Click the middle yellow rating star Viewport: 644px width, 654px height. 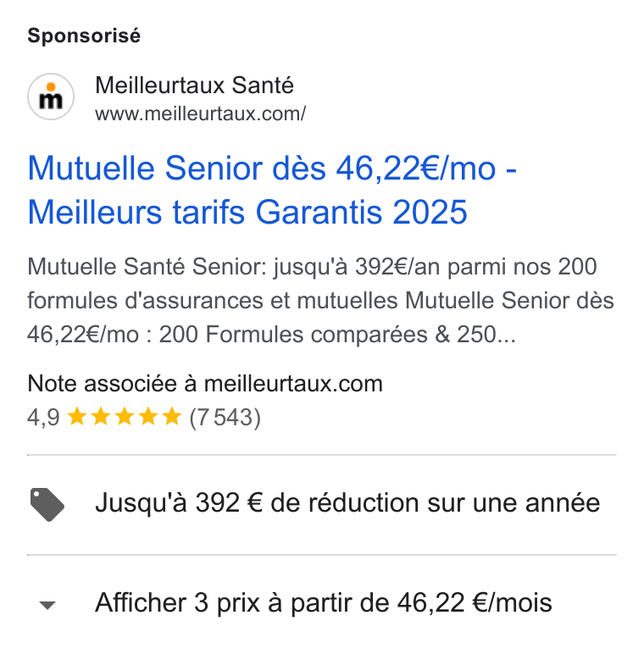click(125, 417)
